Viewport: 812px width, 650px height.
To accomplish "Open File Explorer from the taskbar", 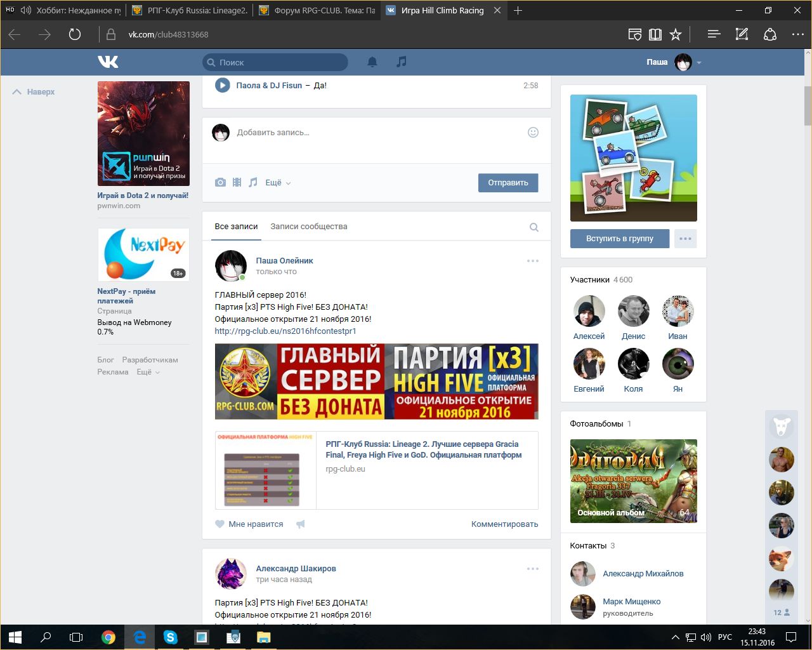I will pyautogui.click(x=263, y=637).
